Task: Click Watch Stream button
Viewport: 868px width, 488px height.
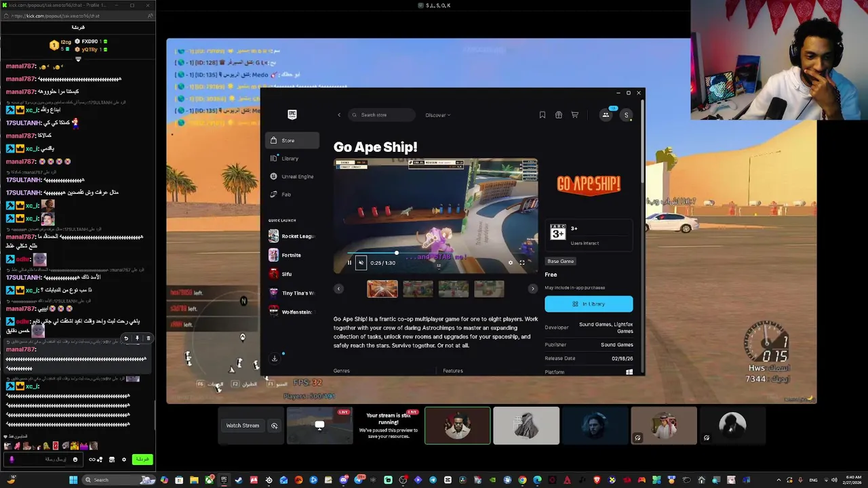Action: 243,426
